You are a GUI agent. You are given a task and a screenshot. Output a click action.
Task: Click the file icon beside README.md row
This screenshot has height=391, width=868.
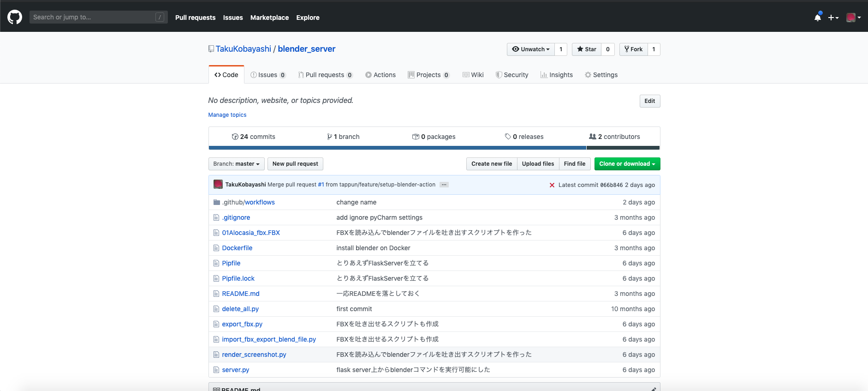(x=216, y=294)
